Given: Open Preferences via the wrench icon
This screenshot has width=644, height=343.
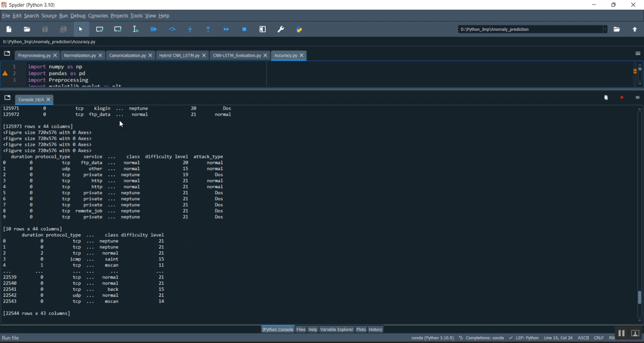Looking at the screenshot, I should click(x=281, y=30).
